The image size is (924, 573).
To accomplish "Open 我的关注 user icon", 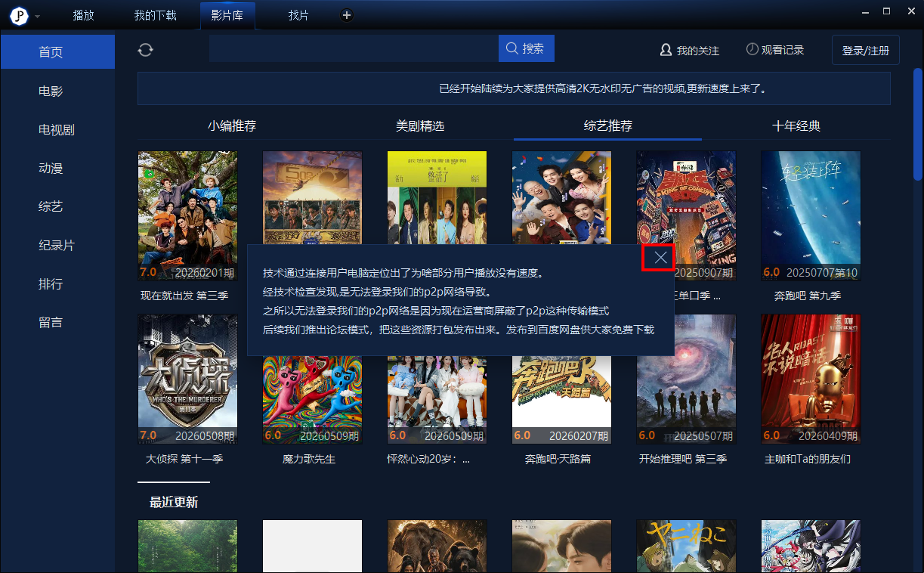I will (x=666, y=50).
